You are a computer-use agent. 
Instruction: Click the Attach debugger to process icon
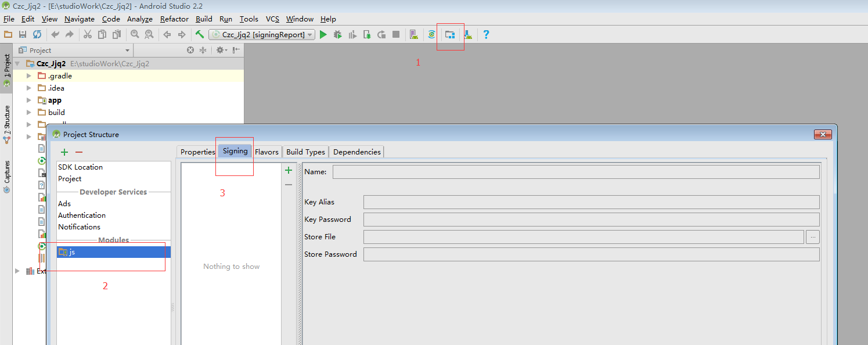(x=367, y=35)
